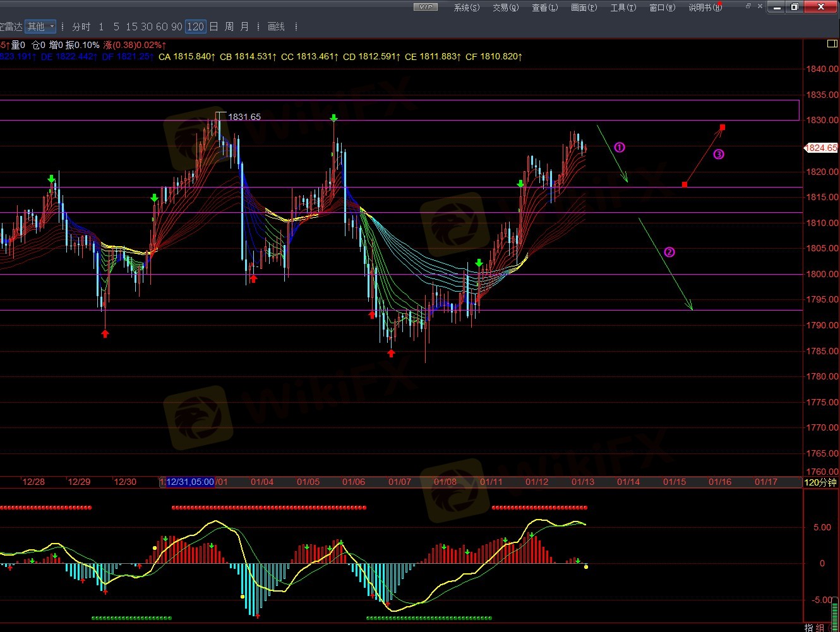Click the VIP badge icon
840x632 pixels.
click(x=426, y=7)
